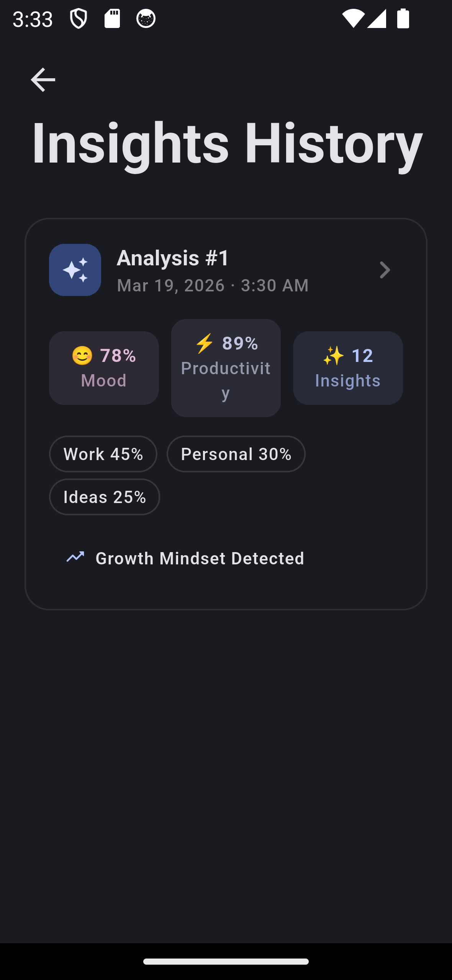Image resolution: width=452 pixels, height=980 pixels.
Task: Open the 89% Productivity stat card
Action: [x=226, y=368]
